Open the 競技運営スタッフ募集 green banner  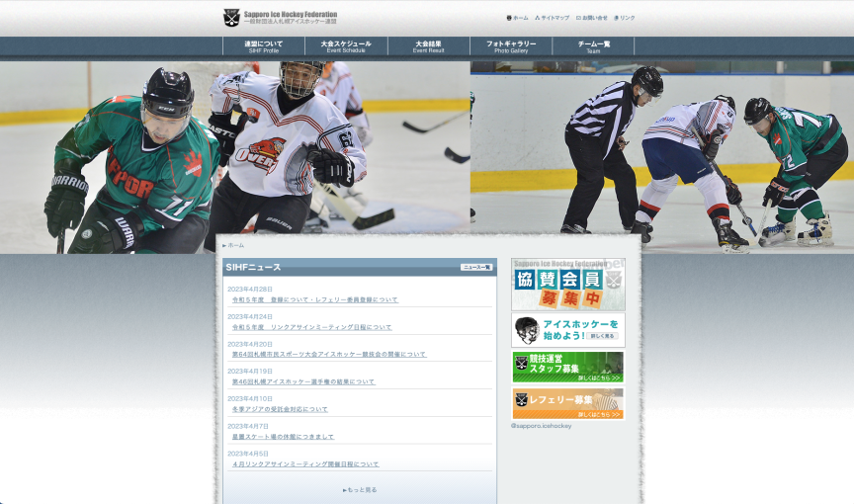(567, 367)
